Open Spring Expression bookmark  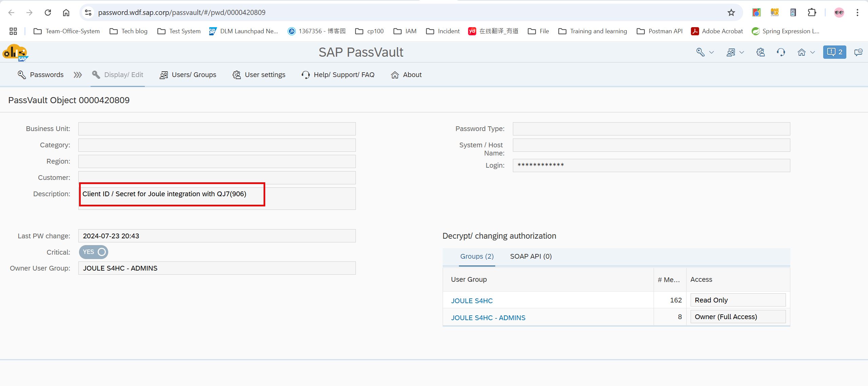click(785, 31)
